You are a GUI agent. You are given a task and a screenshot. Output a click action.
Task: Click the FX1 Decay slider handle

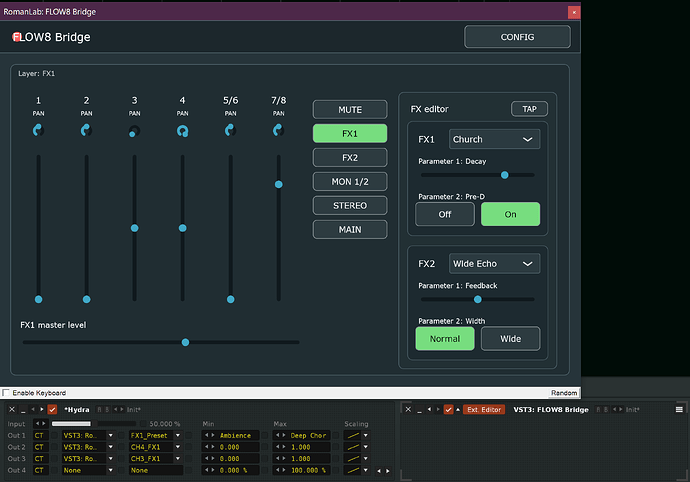pos(504,175)
